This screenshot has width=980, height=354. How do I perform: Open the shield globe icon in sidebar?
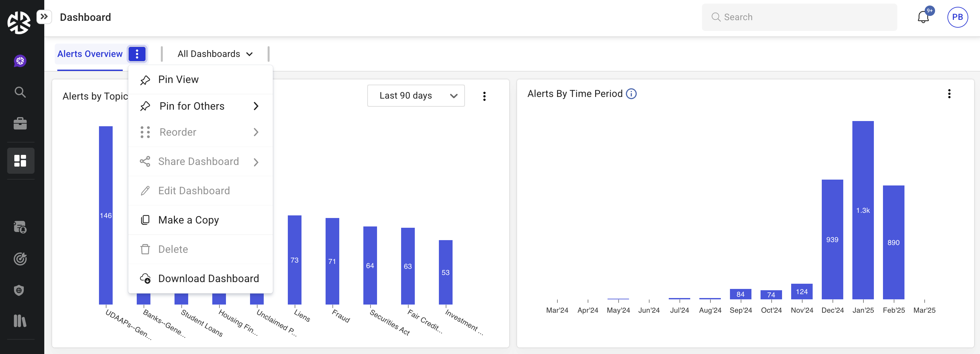point(19,290)
